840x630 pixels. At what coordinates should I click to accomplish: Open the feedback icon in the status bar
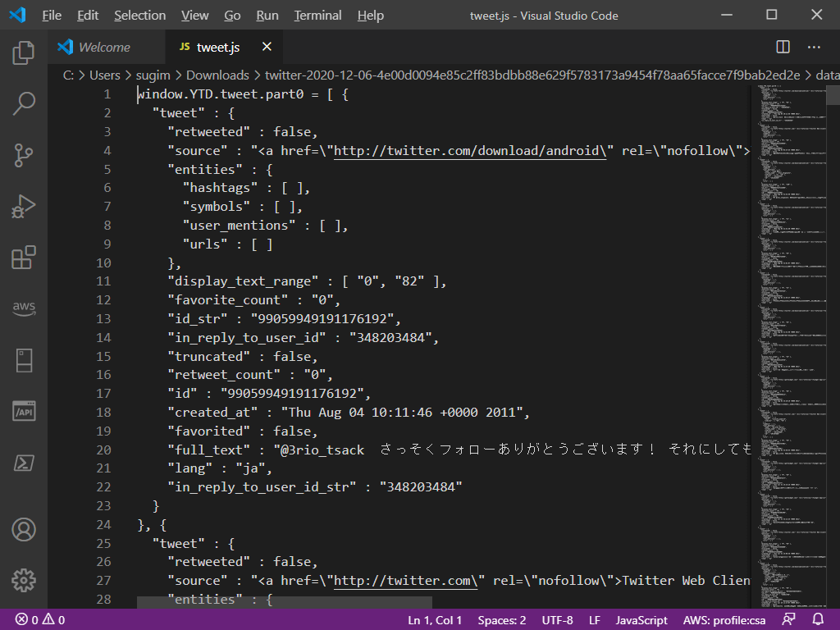pyautogui.click(x=788, y=620)
